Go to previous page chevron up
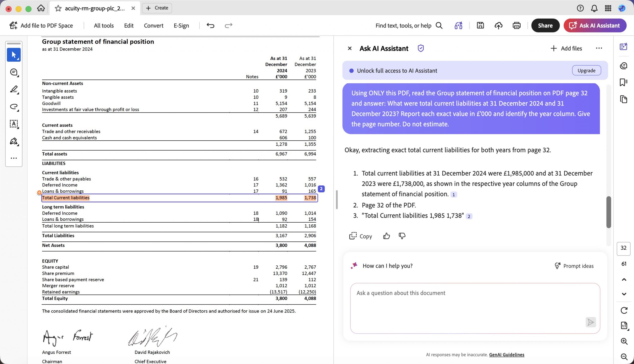 (624, 280)
